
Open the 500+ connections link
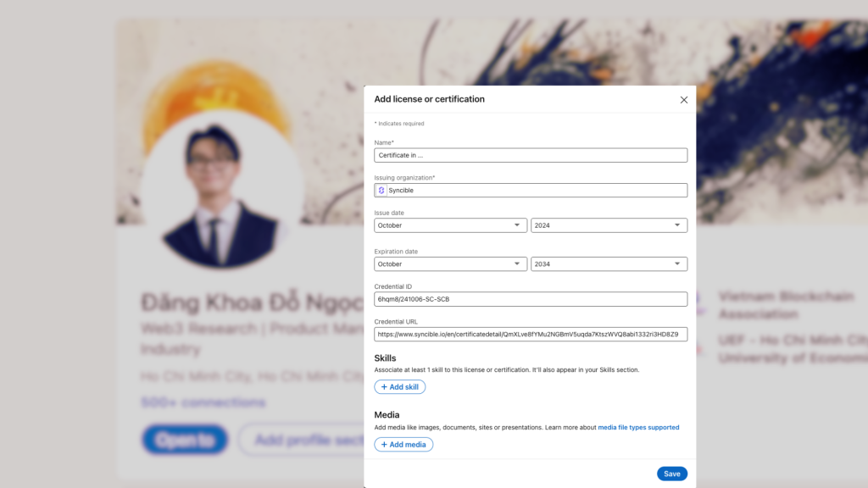203,402
